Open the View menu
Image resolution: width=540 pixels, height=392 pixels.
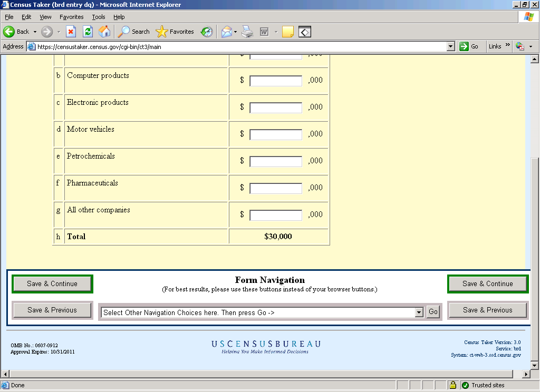tap(45, 17)
